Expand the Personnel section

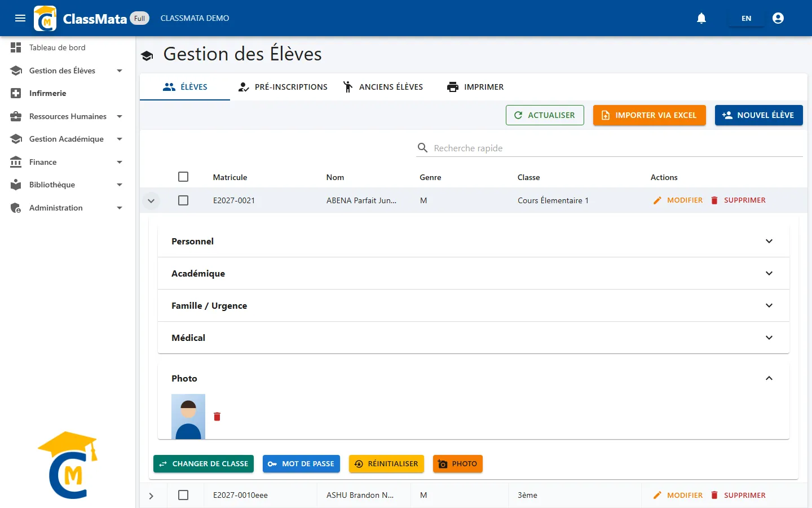click(x=474, y=241)
